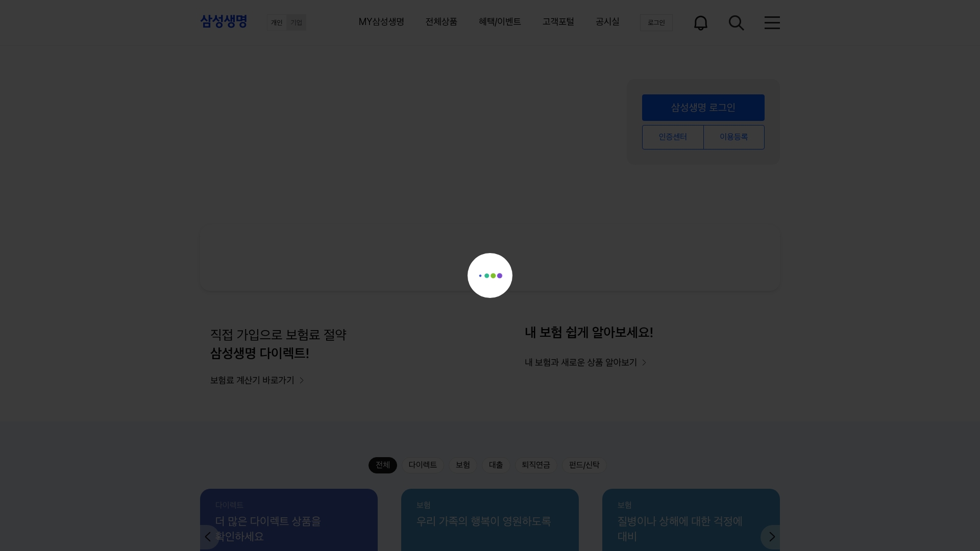
Task: Open the notification bell icon
Action: coord(701,22)
